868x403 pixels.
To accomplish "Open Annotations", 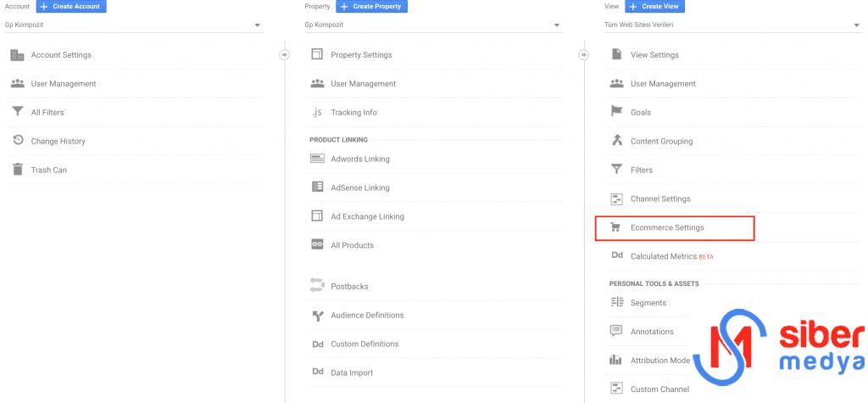I will (x=652, y=332).
